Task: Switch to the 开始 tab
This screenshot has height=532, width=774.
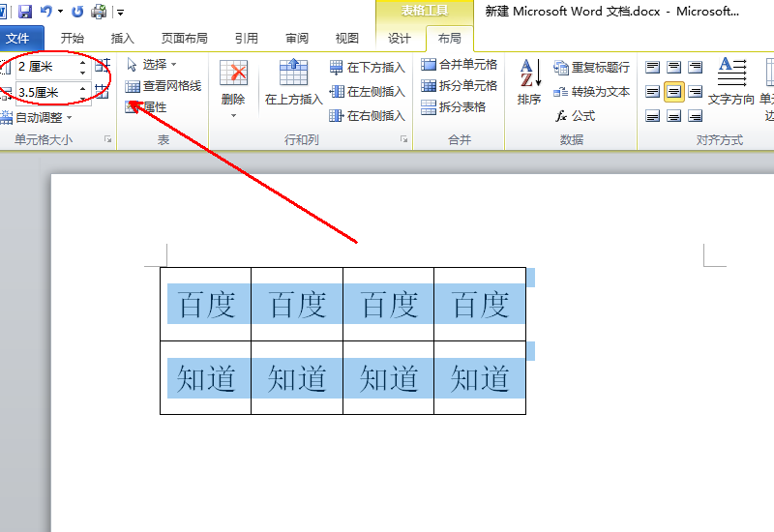Action: click(x=72, y=38)
